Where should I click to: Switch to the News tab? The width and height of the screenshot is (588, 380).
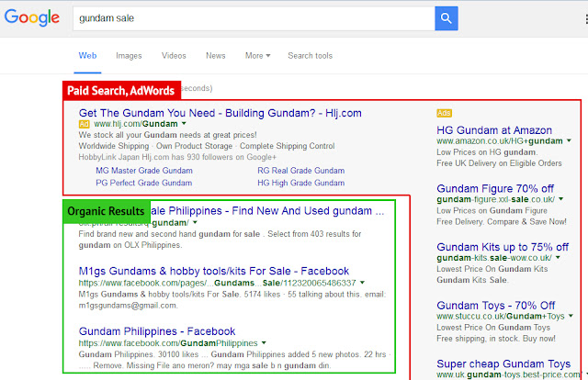coord(216,55)
